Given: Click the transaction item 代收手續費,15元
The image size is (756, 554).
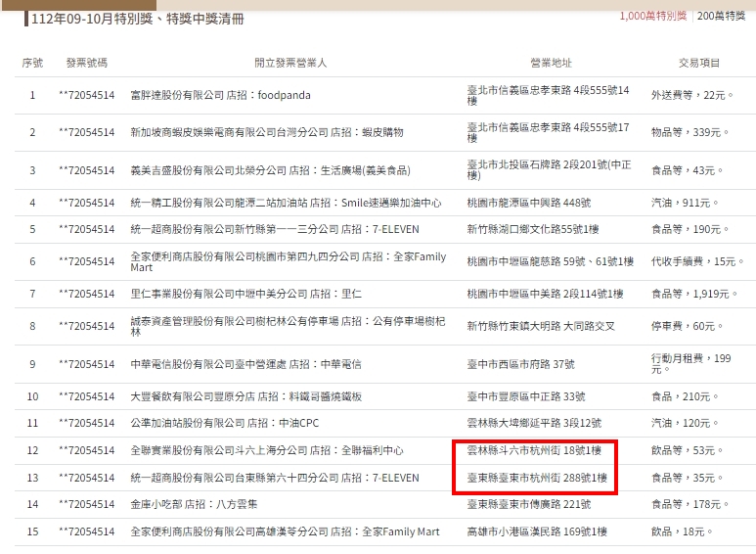Looking at the screenshot, I should tap(697, 261).
